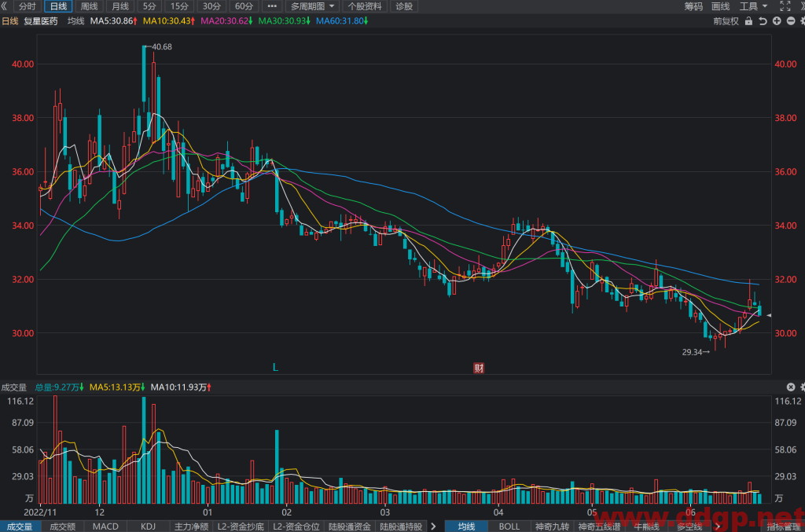Enter full screen chart mode
Image resolution: width=805 pixels, height=532 pixels.
(x=785, y=6)
